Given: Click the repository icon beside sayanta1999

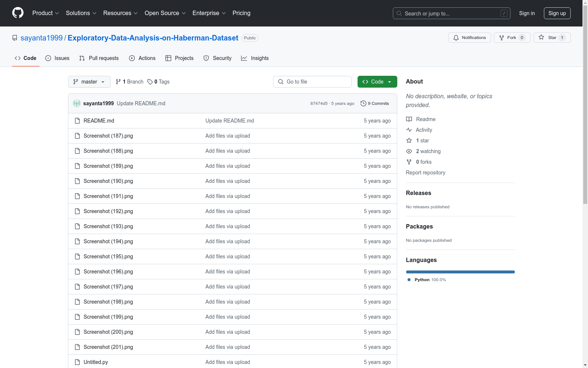Looking at the screenshot, I should click(15, 38).
